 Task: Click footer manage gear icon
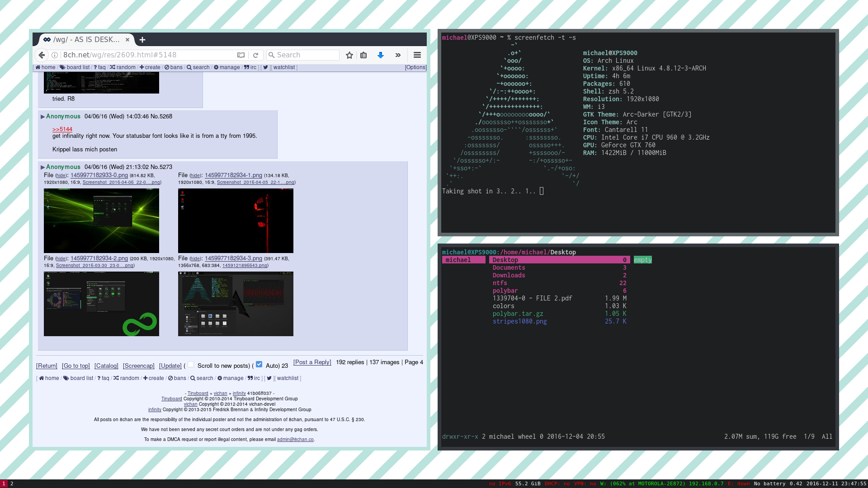click(x=220, y=378)
